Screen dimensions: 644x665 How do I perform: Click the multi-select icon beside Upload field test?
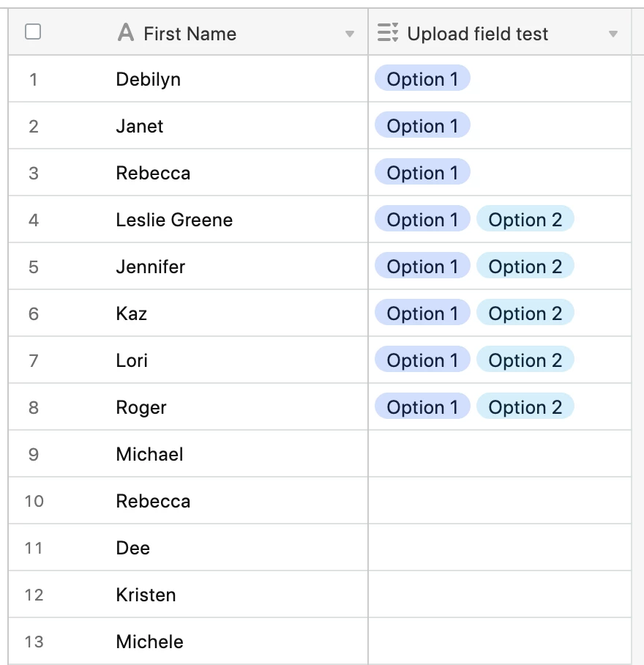coord(388,33)
